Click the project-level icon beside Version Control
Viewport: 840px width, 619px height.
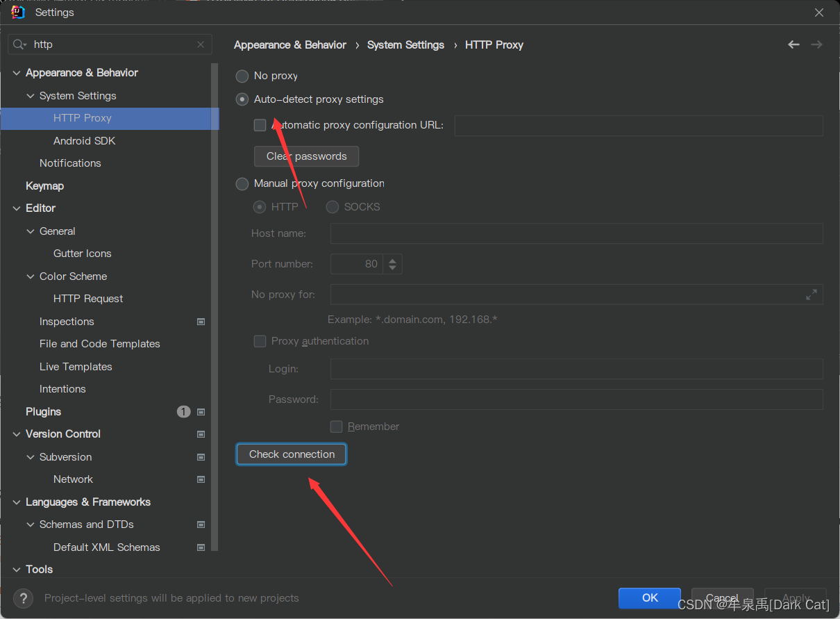(201, 434)
